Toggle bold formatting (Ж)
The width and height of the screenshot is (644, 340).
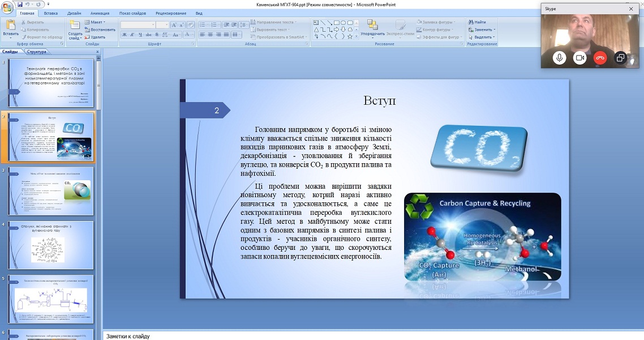124,35
